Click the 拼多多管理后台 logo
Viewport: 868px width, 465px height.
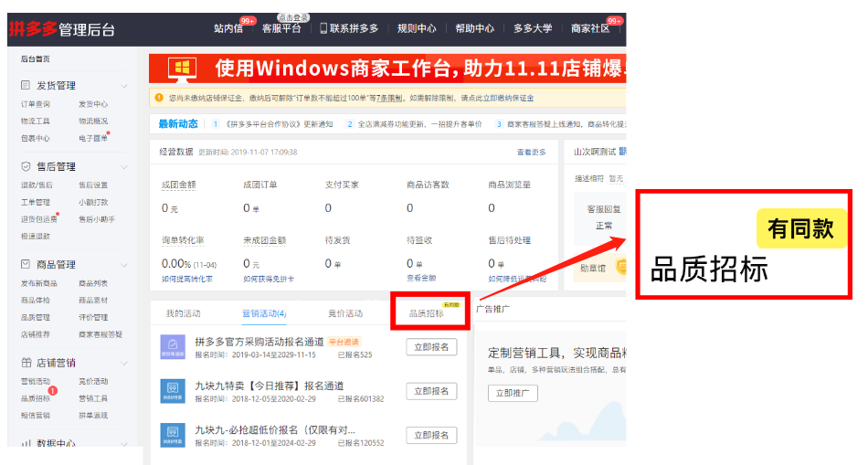[x=61, y=29]
